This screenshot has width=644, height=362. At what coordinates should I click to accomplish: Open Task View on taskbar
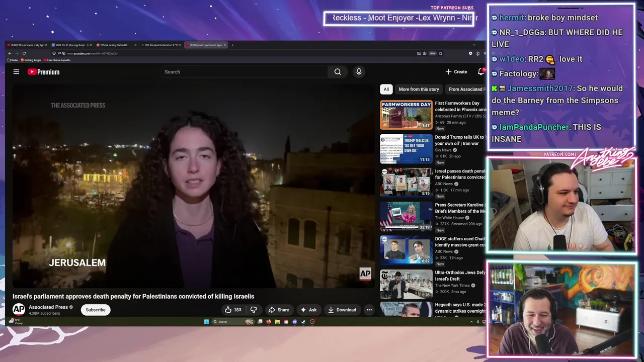pos(260,322)
